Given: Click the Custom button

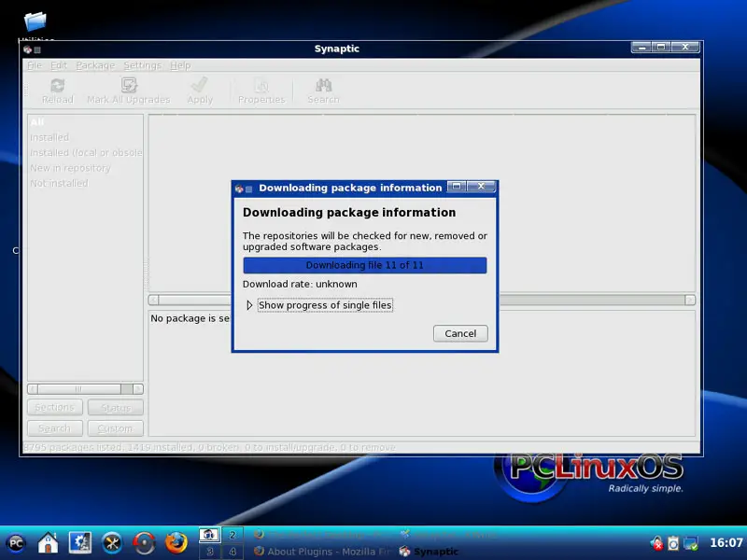Looking at the screenshot, I should point(115,428).
